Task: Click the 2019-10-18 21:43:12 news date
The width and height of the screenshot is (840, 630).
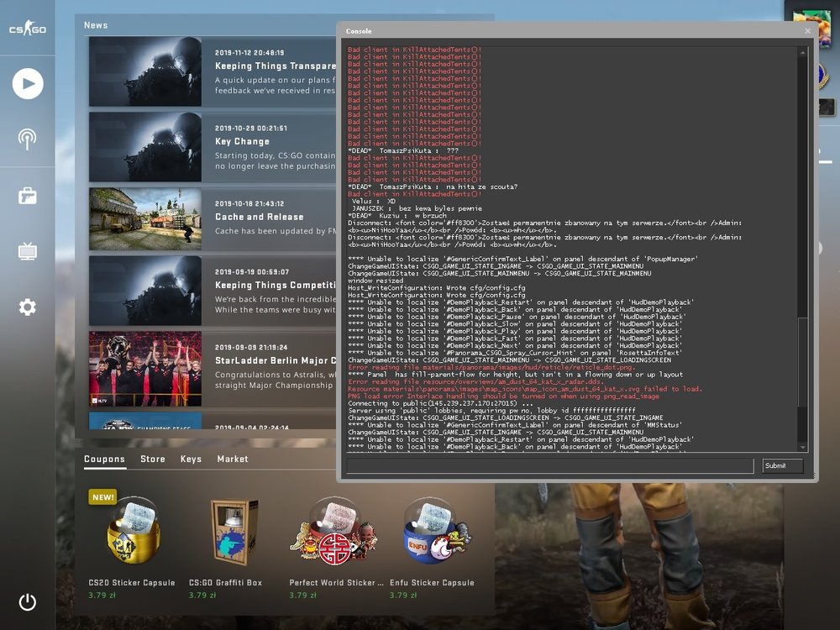Action: coord(249,203)
